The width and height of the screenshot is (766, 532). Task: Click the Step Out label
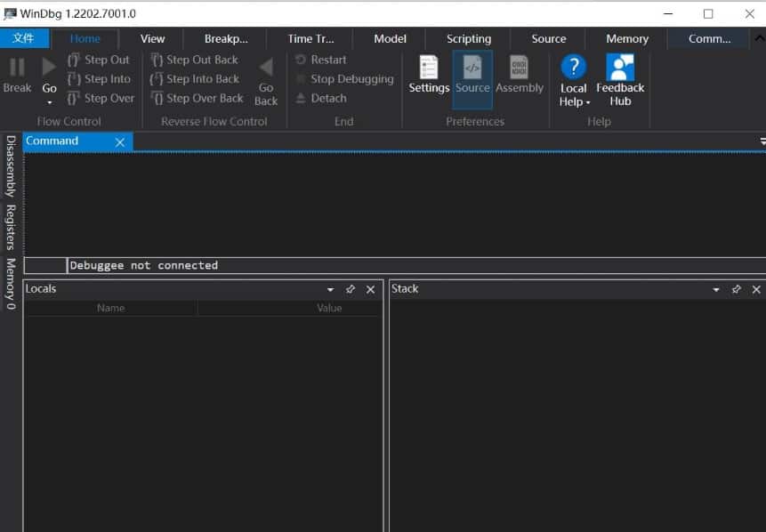click(x=107, y=60)
